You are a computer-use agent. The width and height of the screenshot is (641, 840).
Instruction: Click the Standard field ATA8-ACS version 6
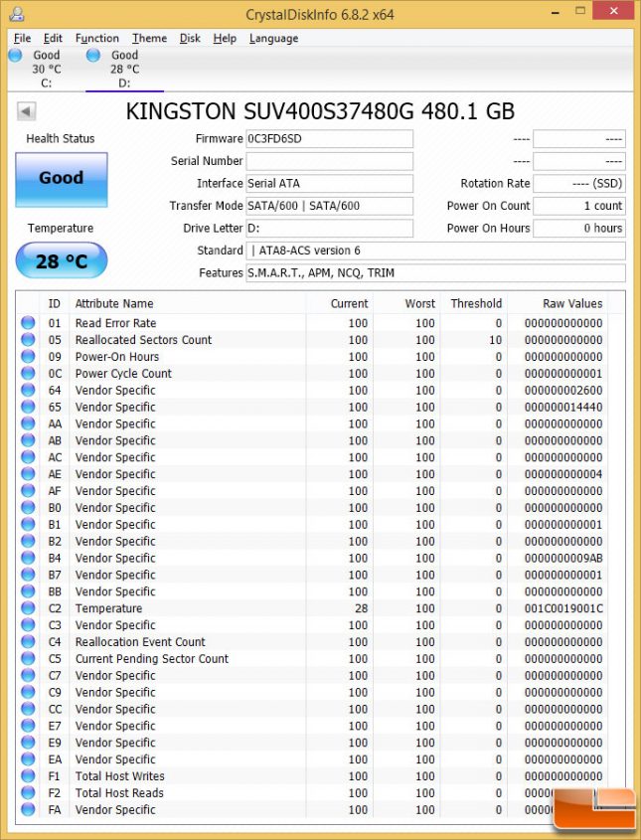coord(435,251)
